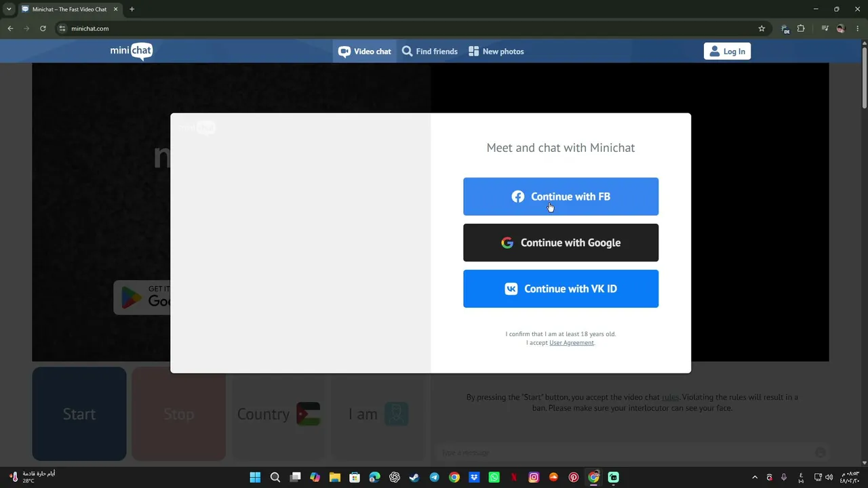
Task: Select the Minichat browser tab
Action: 69,9
